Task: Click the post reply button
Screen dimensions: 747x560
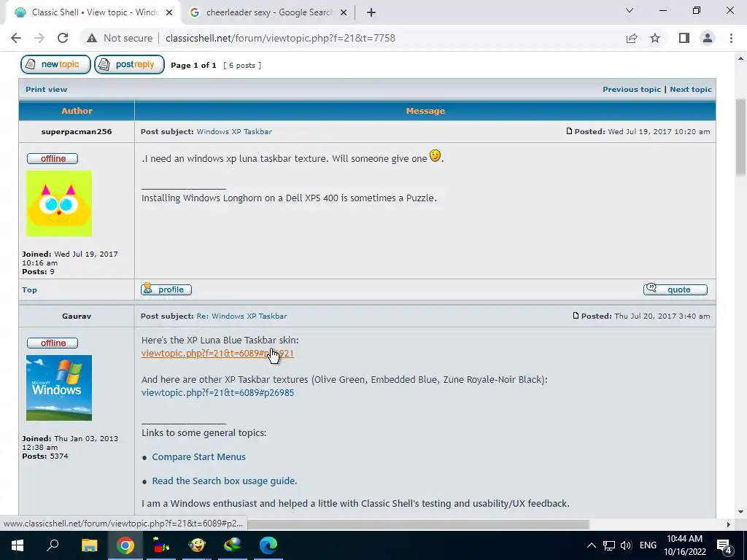Action: [129, 64]
